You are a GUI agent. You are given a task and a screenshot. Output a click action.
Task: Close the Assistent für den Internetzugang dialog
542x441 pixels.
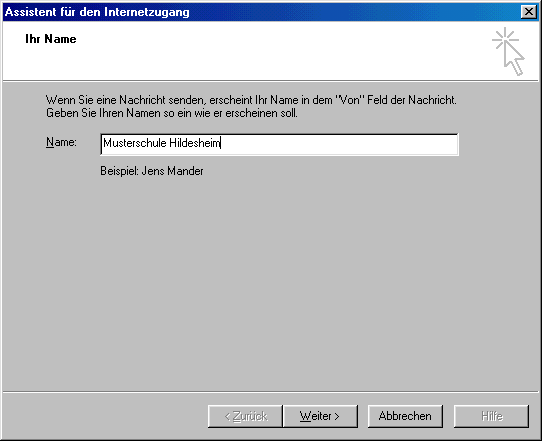tap(529, 12)
